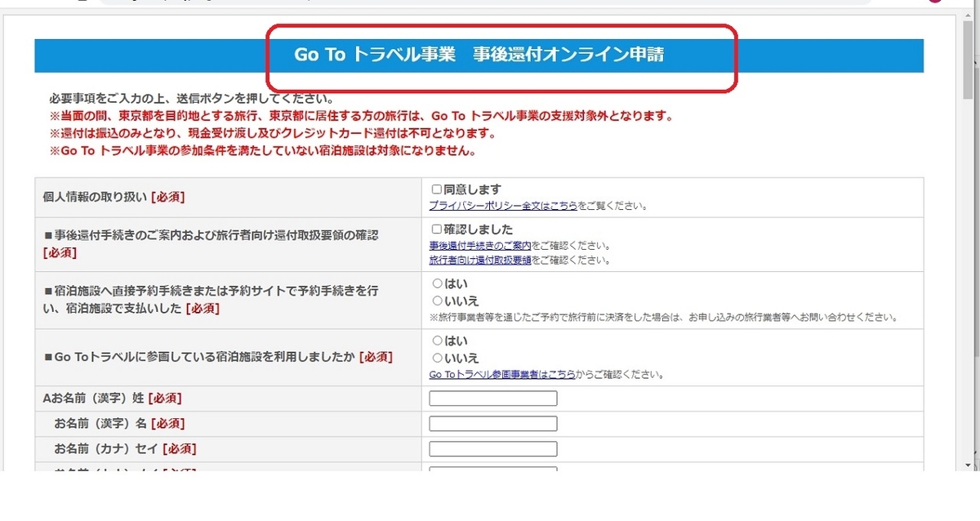This screenshot has width=980, height=521.
Task: Select いいえ for 宿泊施設で支払いました question
Action: [x=437, y=301]
